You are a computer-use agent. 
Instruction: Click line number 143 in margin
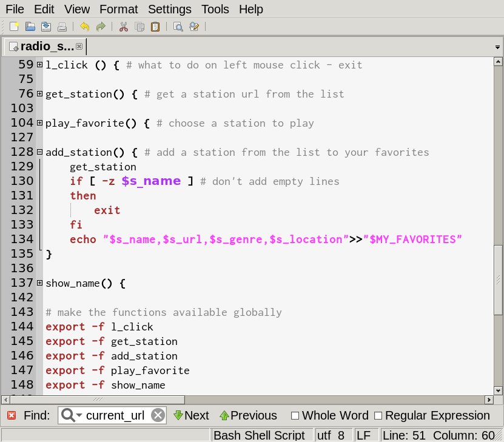tap(22, 312)
